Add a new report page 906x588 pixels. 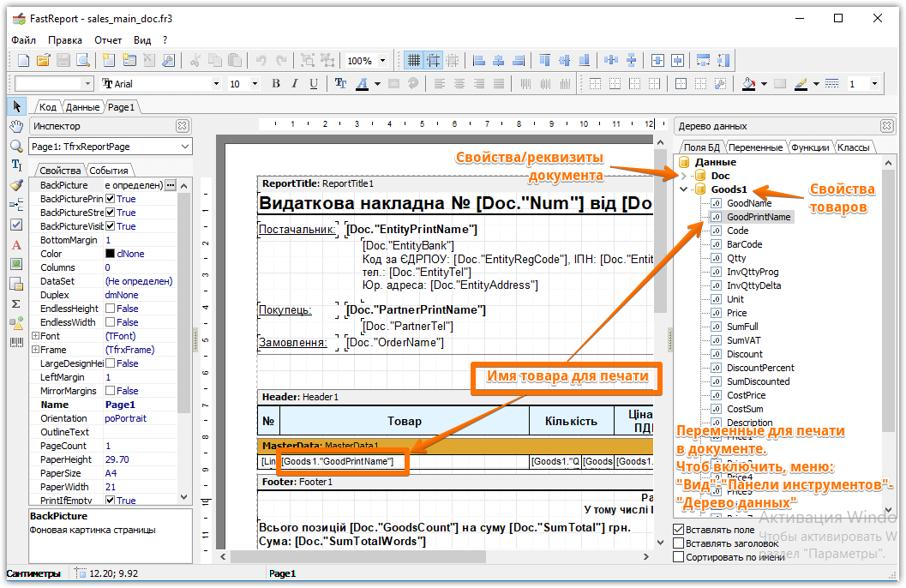click(x=109, y=60)
